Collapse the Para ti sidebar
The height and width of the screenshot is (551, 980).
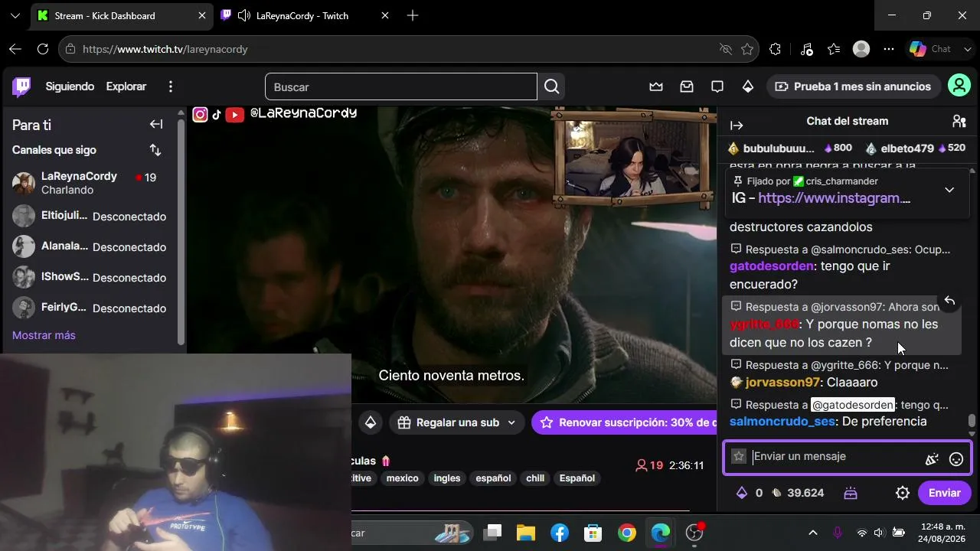point(156,125)
